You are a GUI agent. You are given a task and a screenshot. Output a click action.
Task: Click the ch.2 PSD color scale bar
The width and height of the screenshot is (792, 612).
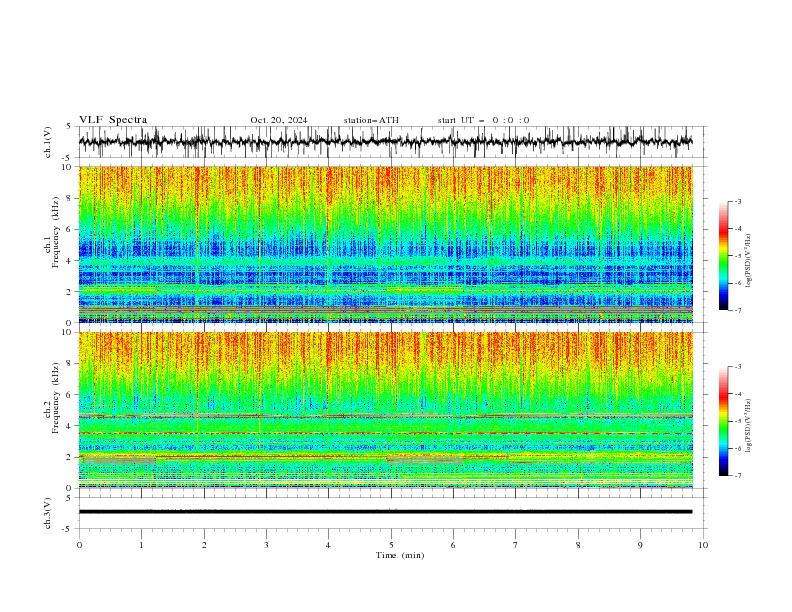723,421
